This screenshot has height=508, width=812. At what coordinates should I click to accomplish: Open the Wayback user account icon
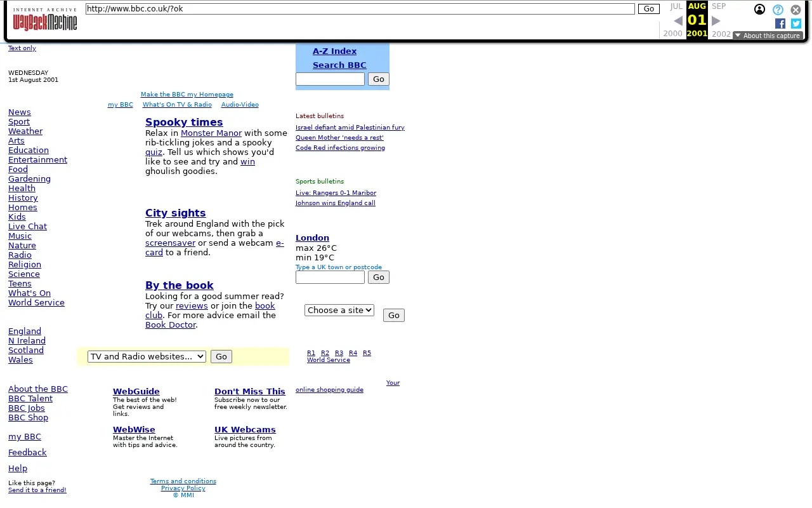[759, 10]
